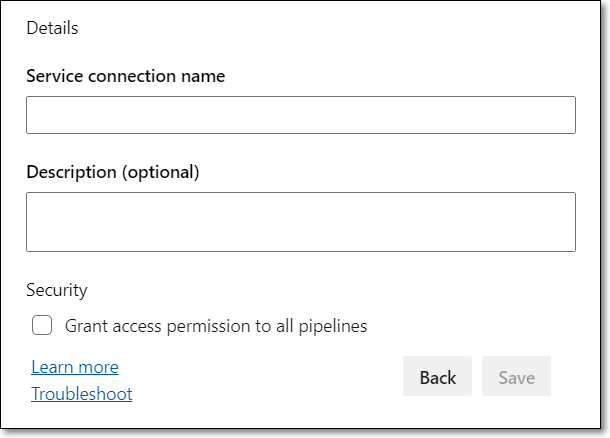Click the 'Description (optional)' label
The image size is (610, 438).
tap(113, 172)
